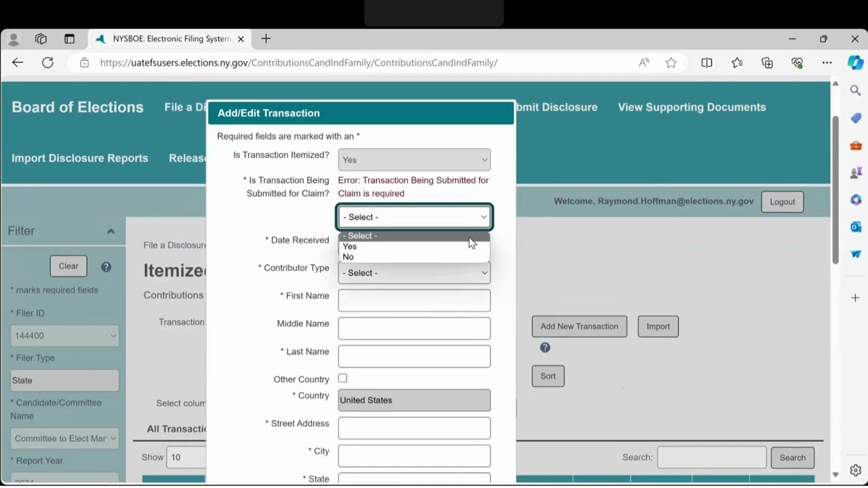Open browser Collections
868x488 pixels.
pyautogui.click(x=767, y=62)
